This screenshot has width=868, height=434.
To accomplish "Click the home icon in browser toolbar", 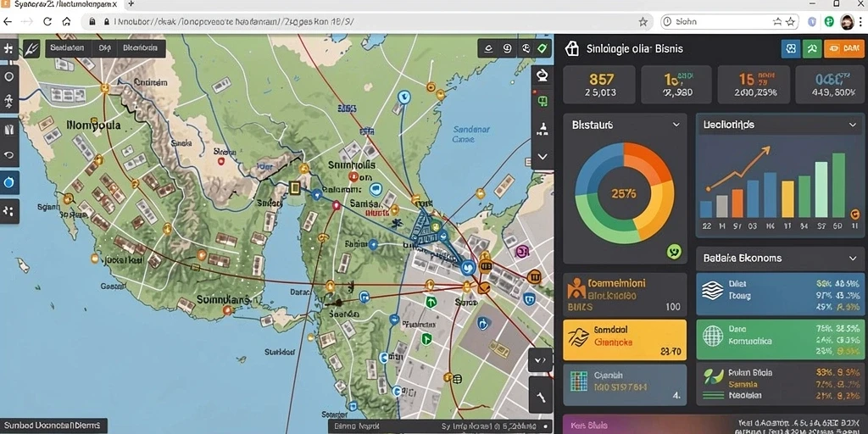I will pyautogui.click(x=66, y=21).
